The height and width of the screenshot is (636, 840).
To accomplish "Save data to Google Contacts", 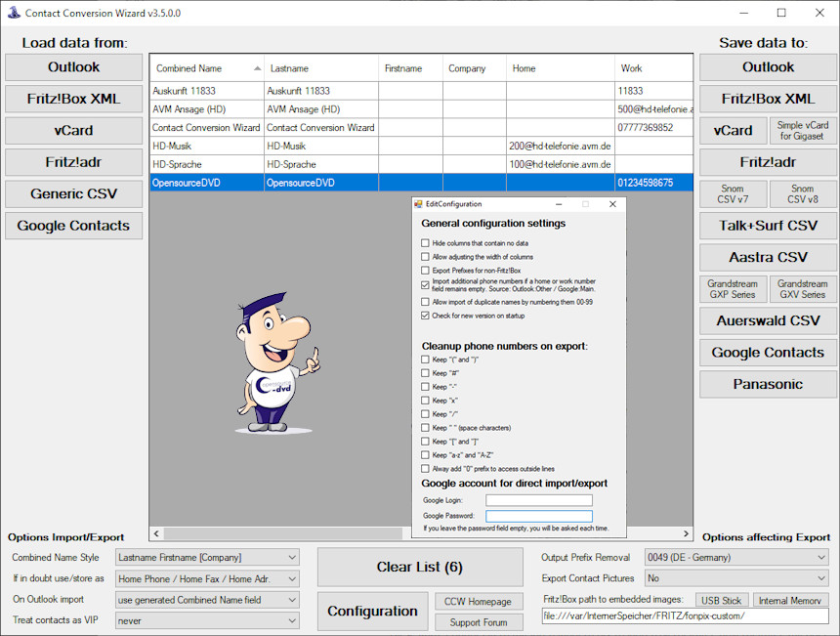I will [x=768, y=353].
